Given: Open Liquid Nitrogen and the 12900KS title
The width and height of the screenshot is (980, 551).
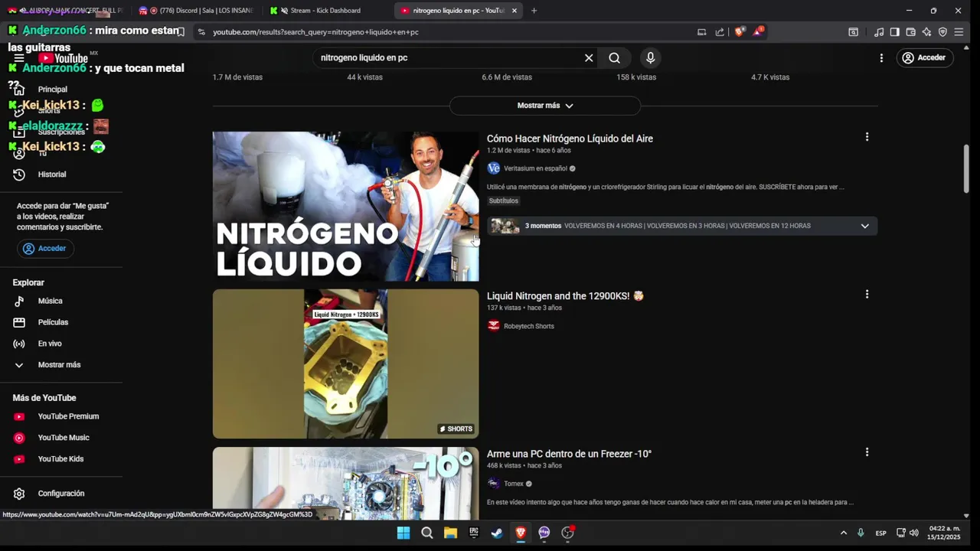Looking at the screenshot, I should [x=565, y=296].
